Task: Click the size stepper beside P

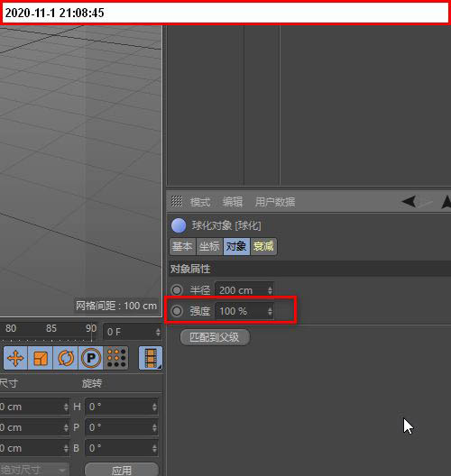Action: (x=66, y=427)
